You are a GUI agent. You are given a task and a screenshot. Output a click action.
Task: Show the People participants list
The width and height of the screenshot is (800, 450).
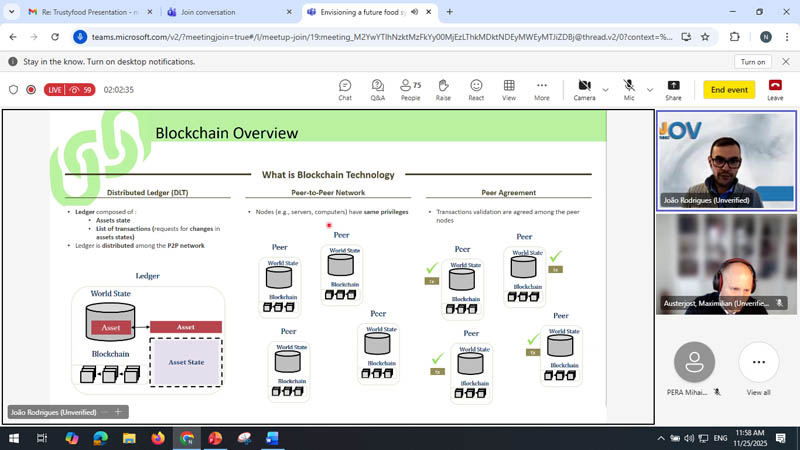tap(410, 89)
